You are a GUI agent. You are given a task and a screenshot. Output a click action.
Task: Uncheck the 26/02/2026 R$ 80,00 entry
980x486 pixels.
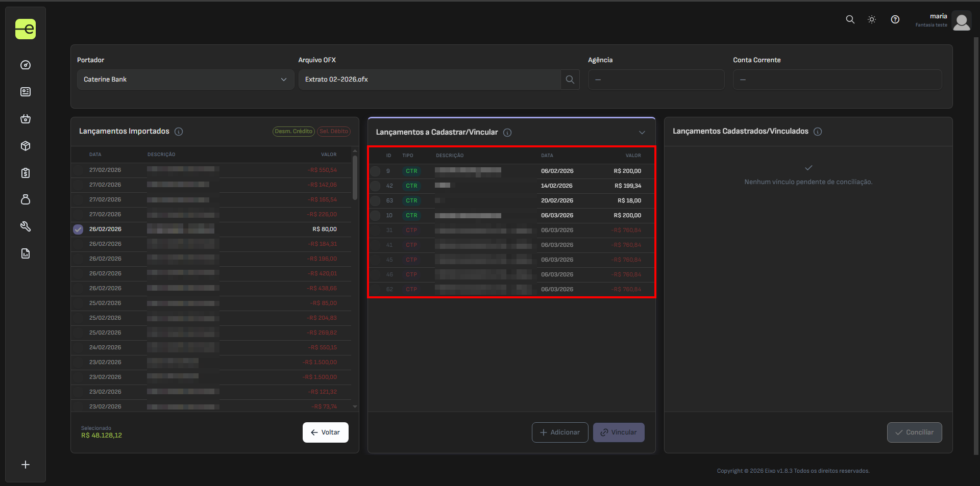coord(78,229)
